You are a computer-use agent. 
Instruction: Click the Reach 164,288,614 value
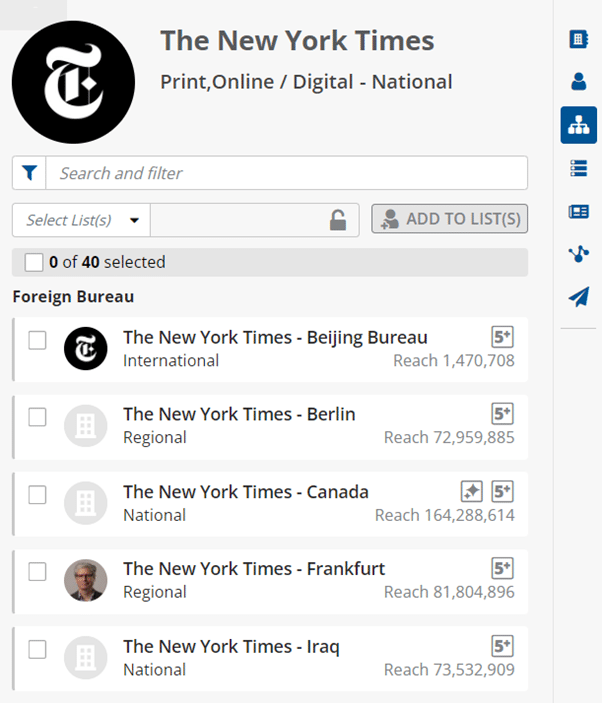(445, 515)
